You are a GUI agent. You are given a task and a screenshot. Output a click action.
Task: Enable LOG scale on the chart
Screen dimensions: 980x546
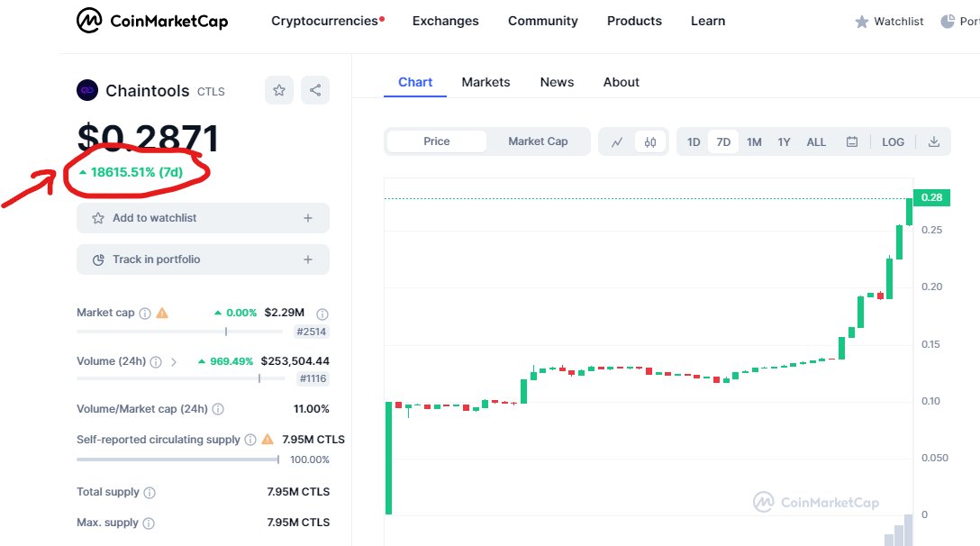(892, 141)
